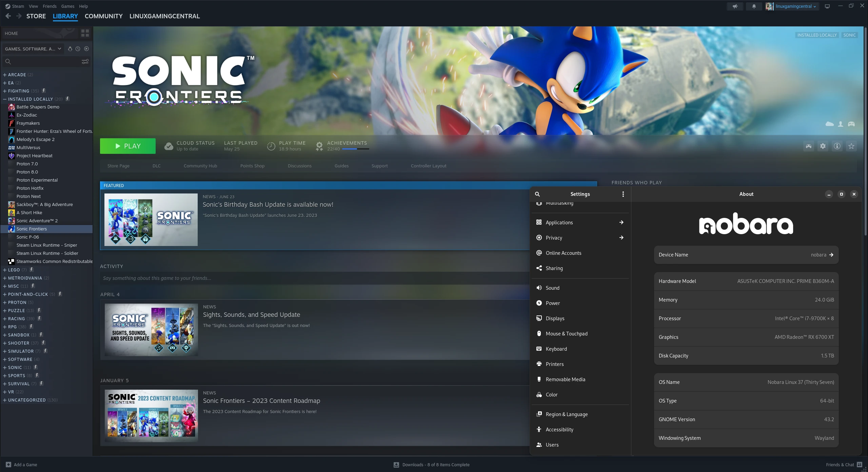Click the recent clock filter icon
The width and height of the screenshot is (868, 472).
78,49
